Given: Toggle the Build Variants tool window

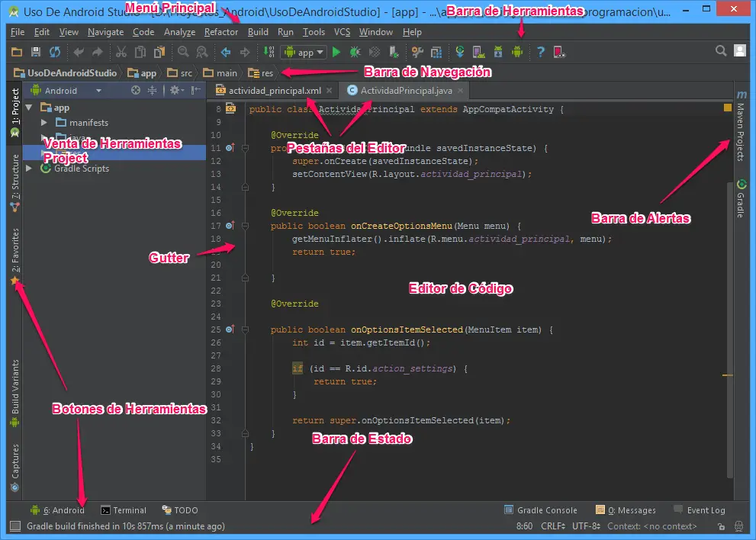Looking at the screenshot, I should pyautogui.click(x=15, y=393).
